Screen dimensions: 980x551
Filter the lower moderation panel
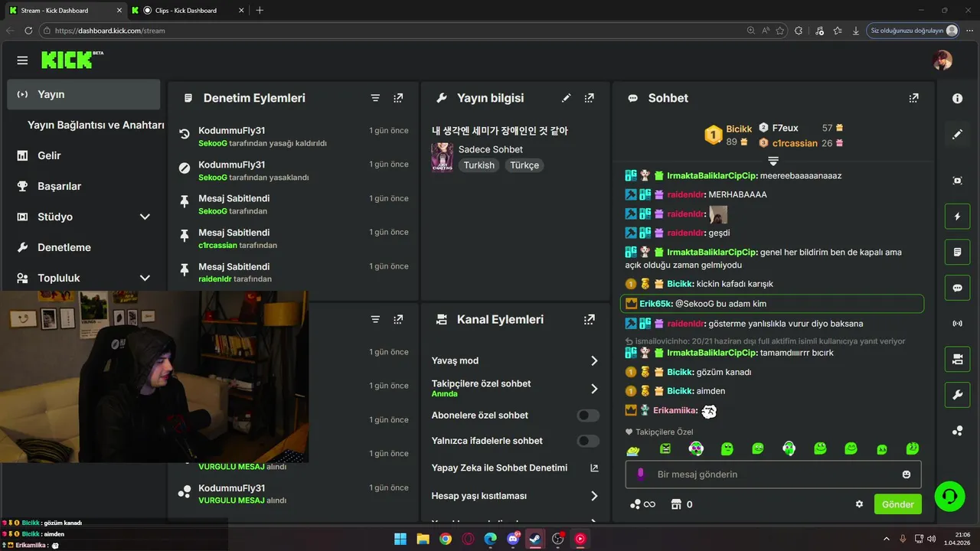[x=375, y=319]
